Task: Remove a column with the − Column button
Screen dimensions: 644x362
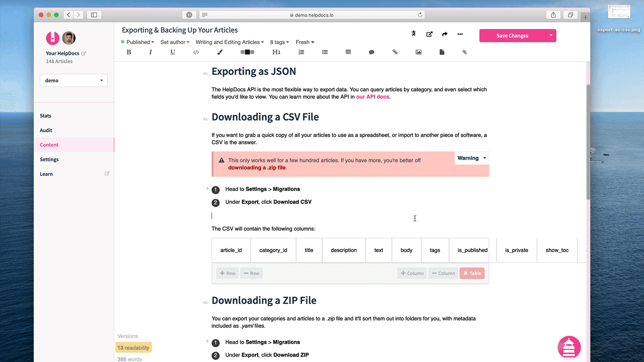Action: click(x=443, y=273)
